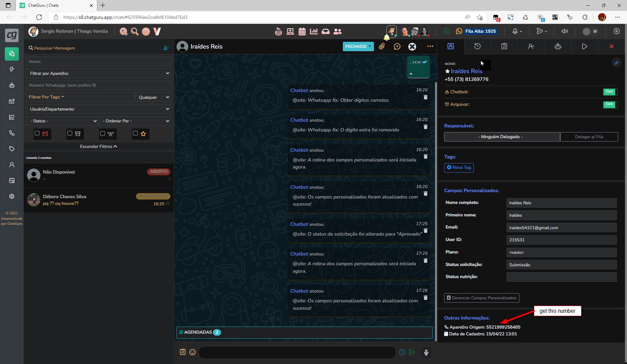Open the contacts person sidebar section
The height and width of the screenshot is (364, 627).
tap(12, 165)
